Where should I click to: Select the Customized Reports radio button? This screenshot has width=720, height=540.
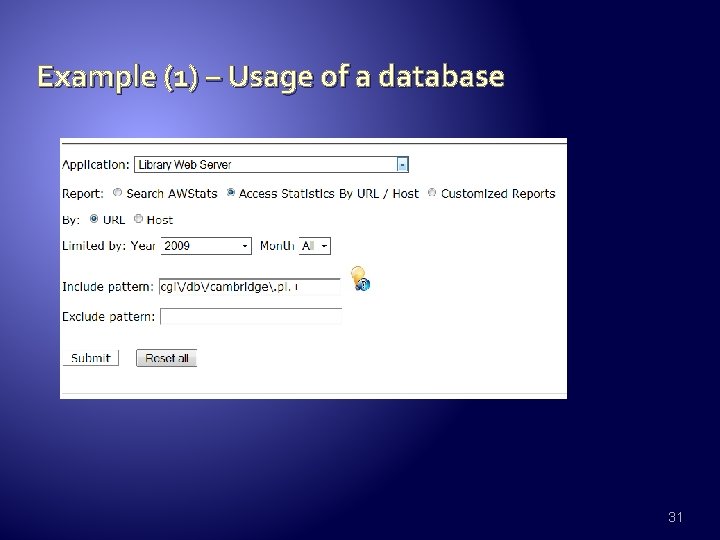point(432,193)
